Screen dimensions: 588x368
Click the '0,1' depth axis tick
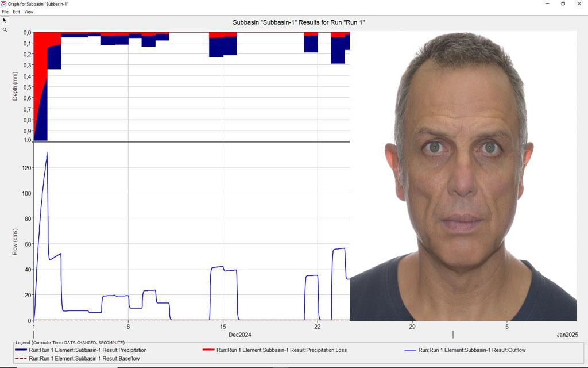(x=28, y=44)
